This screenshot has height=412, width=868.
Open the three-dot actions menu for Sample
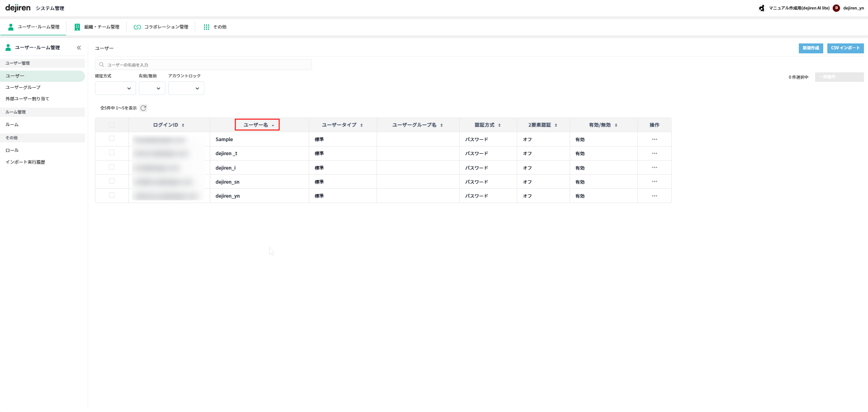[654, 139]
